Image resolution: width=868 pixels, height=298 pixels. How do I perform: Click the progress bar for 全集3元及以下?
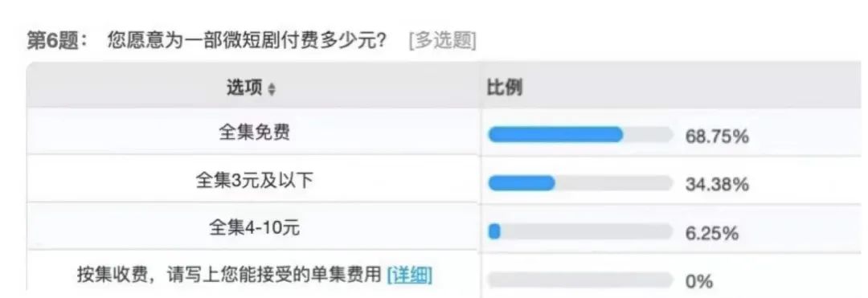point(580,183)
